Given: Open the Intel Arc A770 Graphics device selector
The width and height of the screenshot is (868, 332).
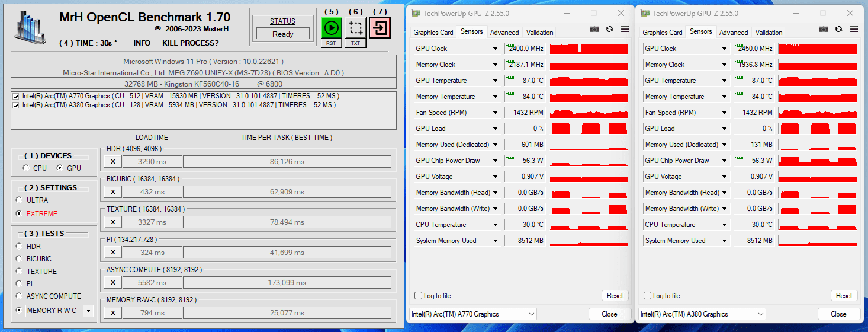Looking at the screenshot, I should click(473, 314).
